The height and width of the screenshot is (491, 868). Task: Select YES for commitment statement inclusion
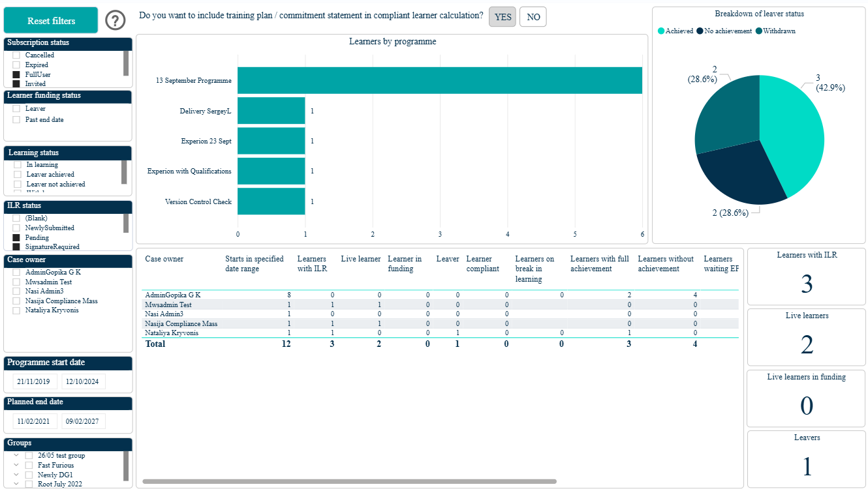pyautogui.click(x=503, y=17)
